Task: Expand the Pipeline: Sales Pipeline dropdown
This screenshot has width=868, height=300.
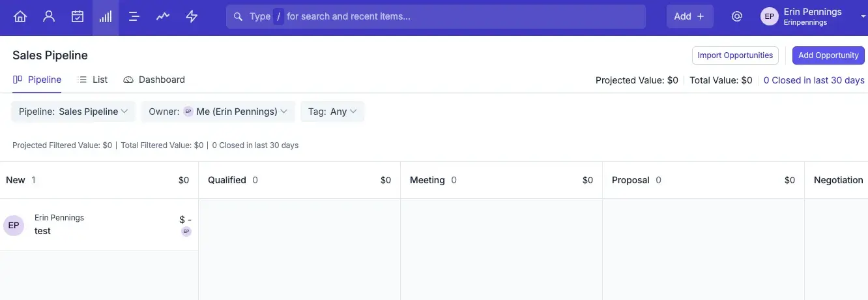Action: click(x=73, y=112)
